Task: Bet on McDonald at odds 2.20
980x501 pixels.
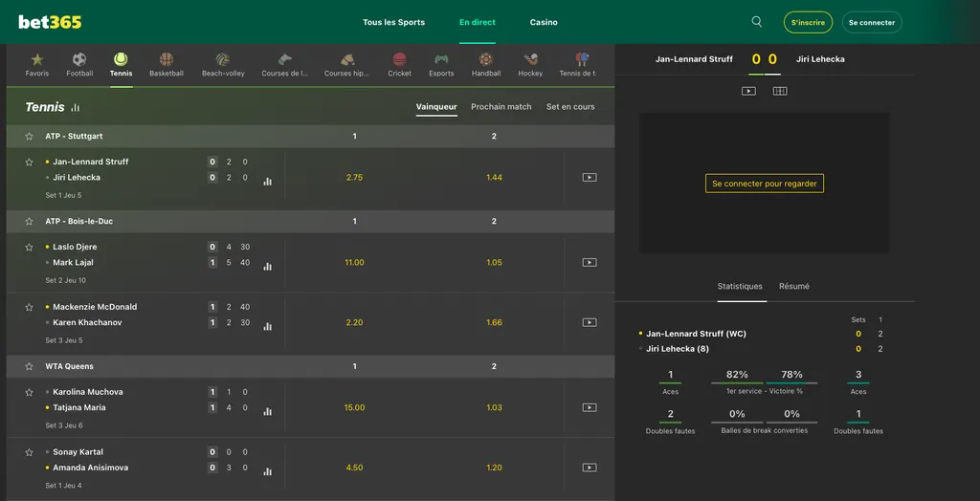Action: (354, 322)
